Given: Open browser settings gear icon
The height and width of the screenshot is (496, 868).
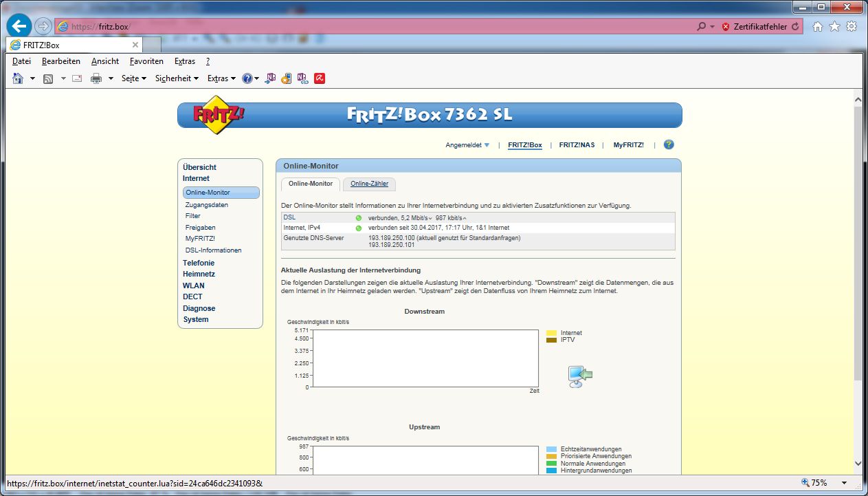Looking at the screenshot, I should pyautogui.click(x=852, y=26).
